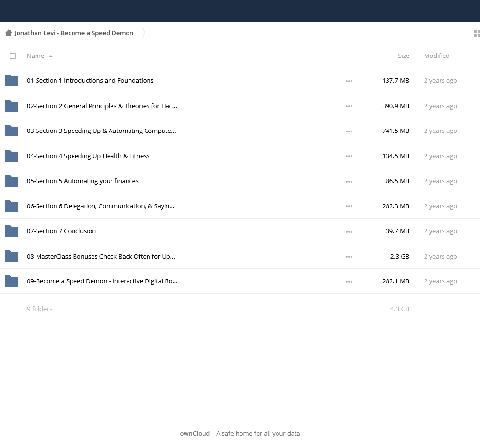Screen dimensions: 480x448
Task: Click the home icon in the breadcrumb
Action: click(x=9, y=33)
